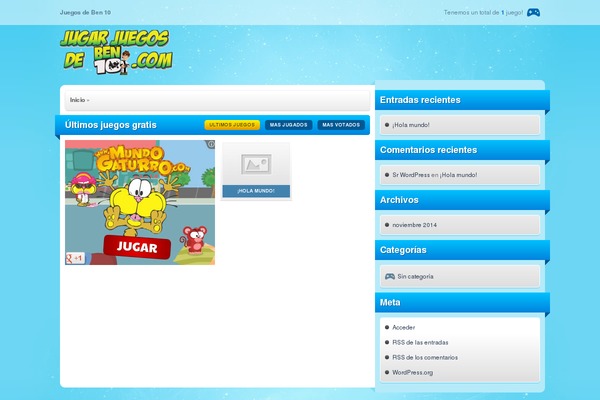
Task: Open the ¡Hola mundo! recent entry
Action: point(411,125)
